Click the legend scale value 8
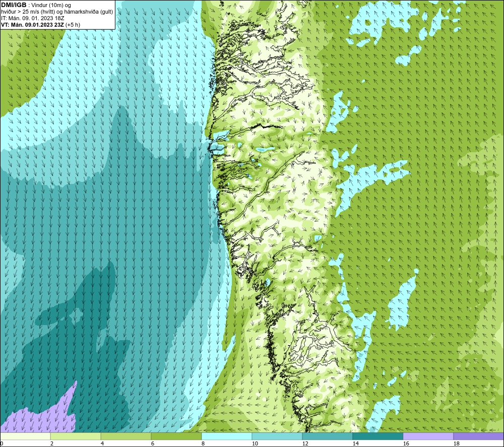 (x=203, y=444)
